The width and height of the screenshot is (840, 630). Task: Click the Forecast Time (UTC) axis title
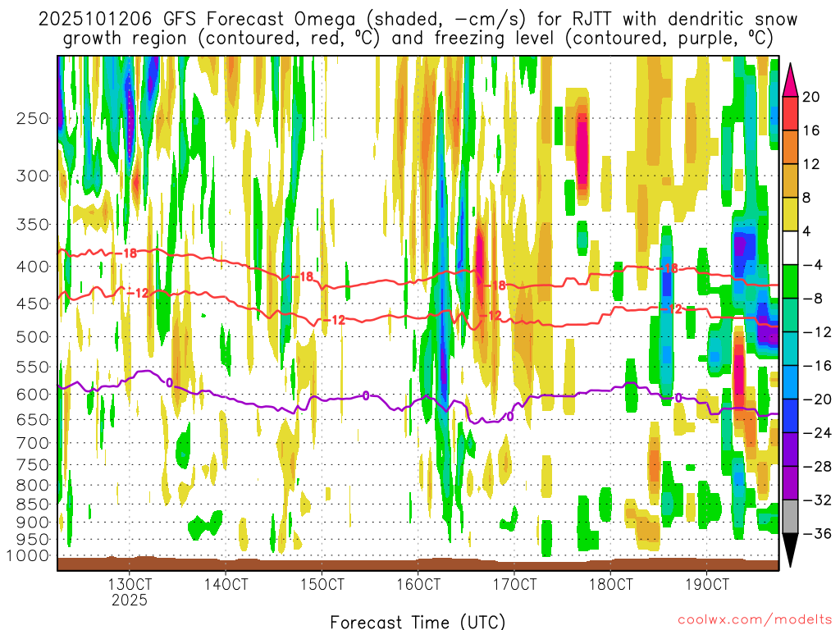[418, 621]
